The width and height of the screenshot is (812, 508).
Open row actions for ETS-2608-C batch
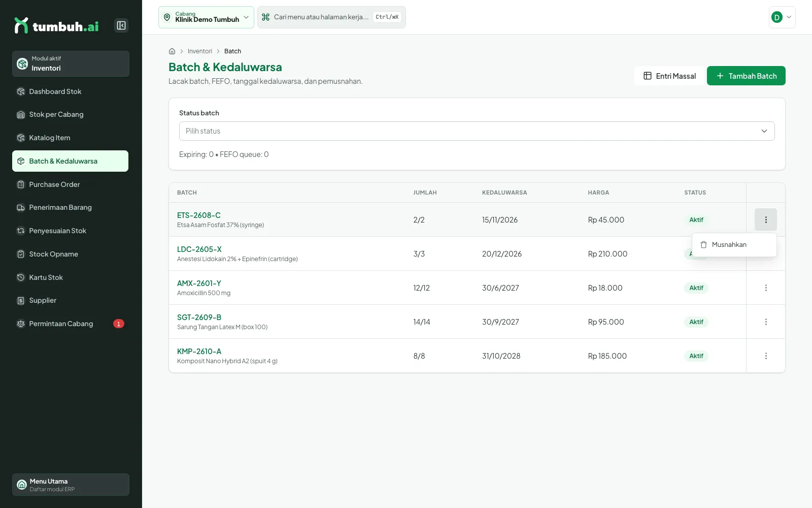click(x=766, y=220)
